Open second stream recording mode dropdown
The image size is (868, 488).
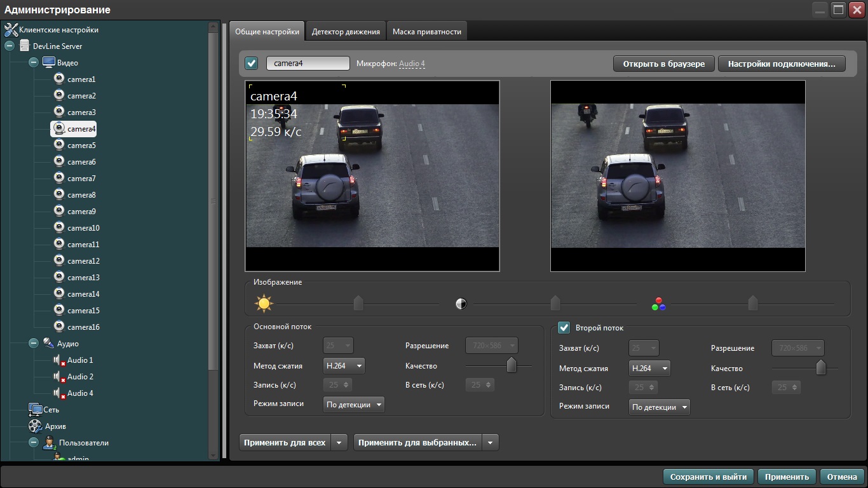659,407
